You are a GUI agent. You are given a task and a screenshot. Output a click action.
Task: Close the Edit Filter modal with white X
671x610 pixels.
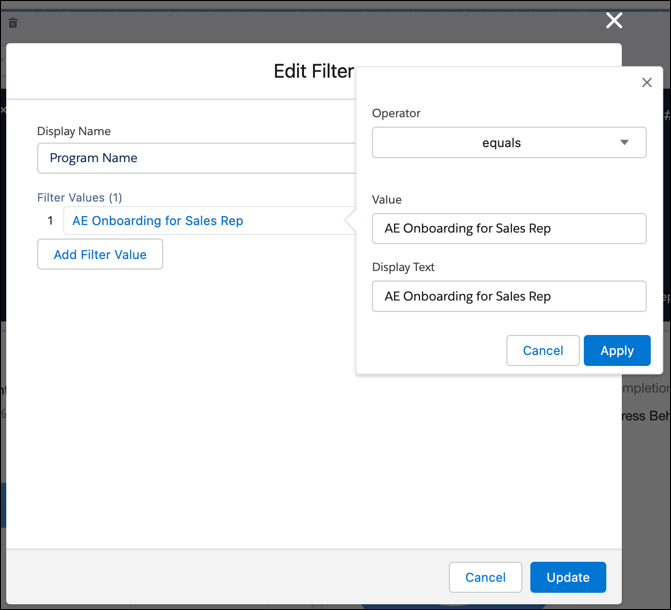(x=614, y=20)
